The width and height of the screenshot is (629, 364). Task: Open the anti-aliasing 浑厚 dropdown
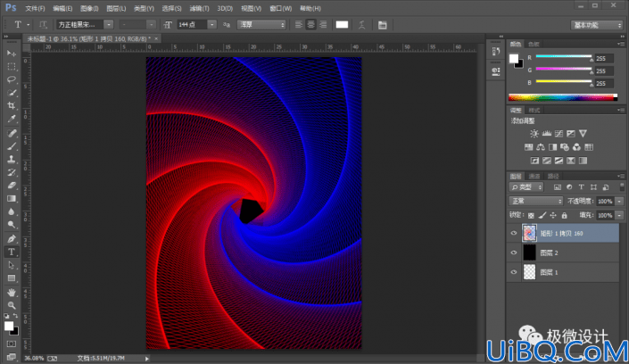261,25
